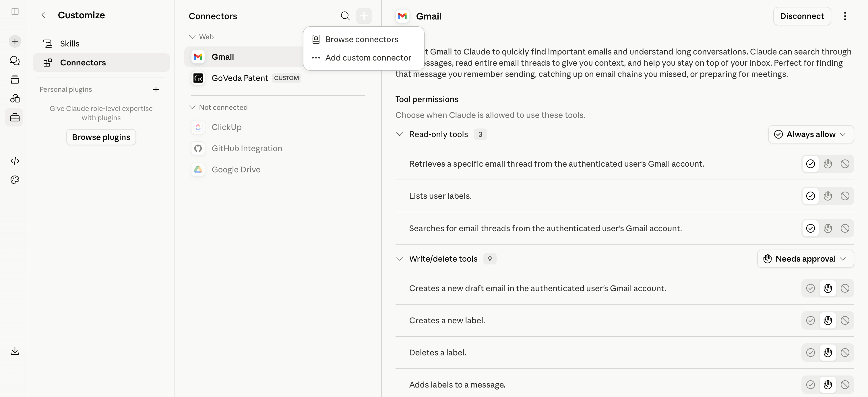
Task: Open the Chats icon in left rail
Action: (x=15, y=60)
